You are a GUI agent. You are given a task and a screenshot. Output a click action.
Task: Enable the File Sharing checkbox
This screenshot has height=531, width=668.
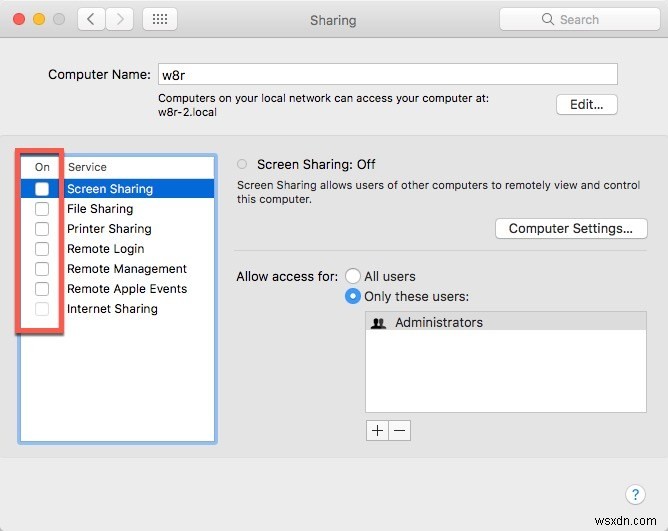pyautogui.click(x=42, y=209)
